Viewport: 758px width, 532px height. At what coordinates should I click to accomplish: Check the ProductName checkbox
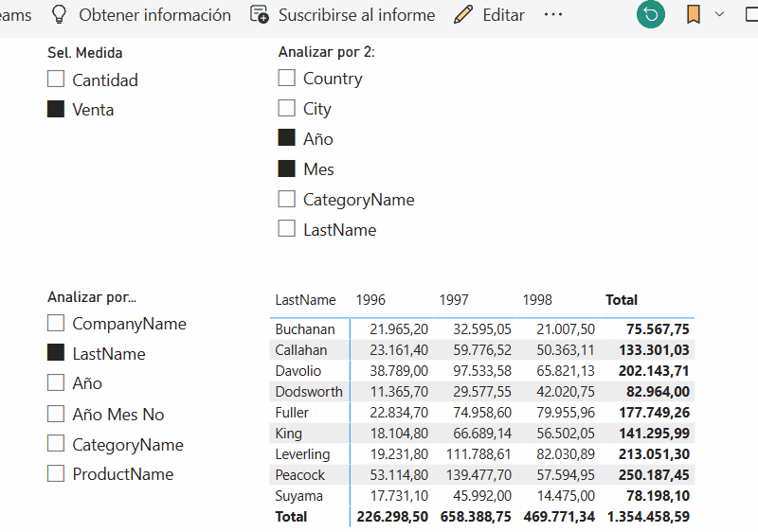56,473
